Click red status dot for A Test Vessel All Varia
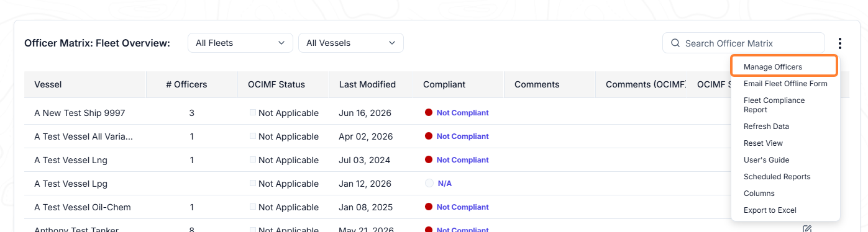This screenshot has height=232, width=868. 428,136
